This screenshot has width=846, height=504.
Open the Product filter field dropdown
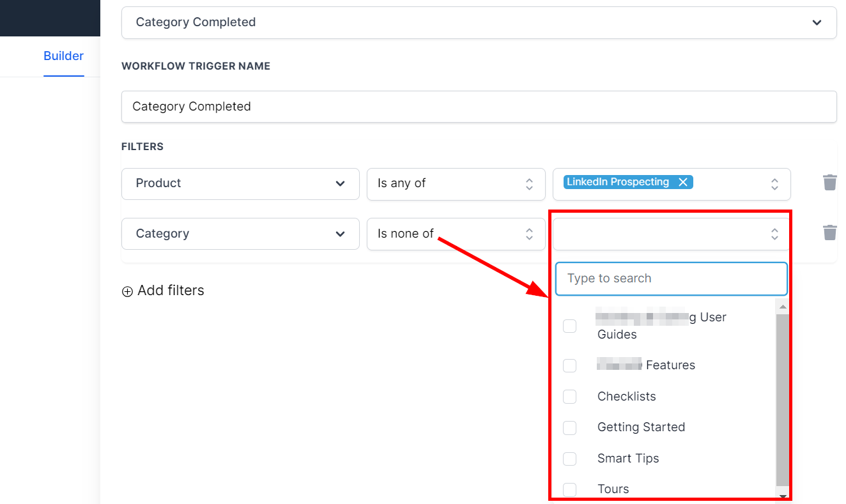click(x=240, y=183)
